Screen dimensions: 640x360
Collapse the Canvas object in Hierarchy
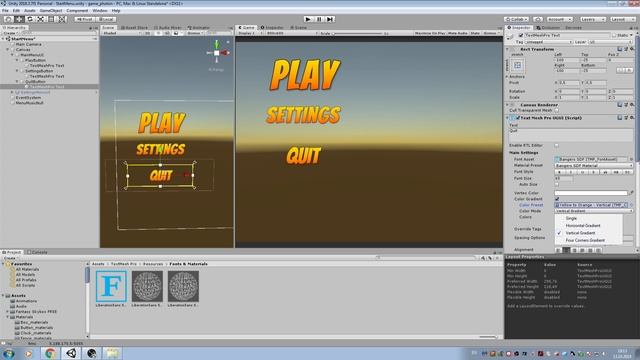(8, 49)
